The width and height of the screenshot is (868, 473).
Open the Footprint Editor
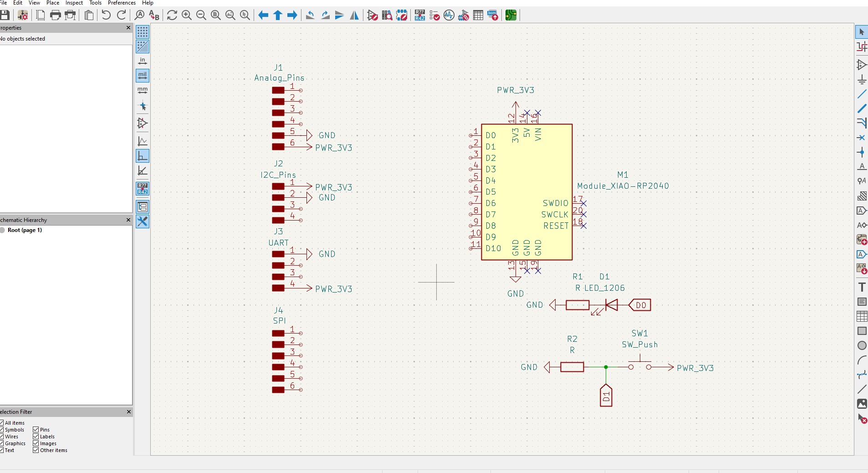pyautogui.click(x=402, y=15)
